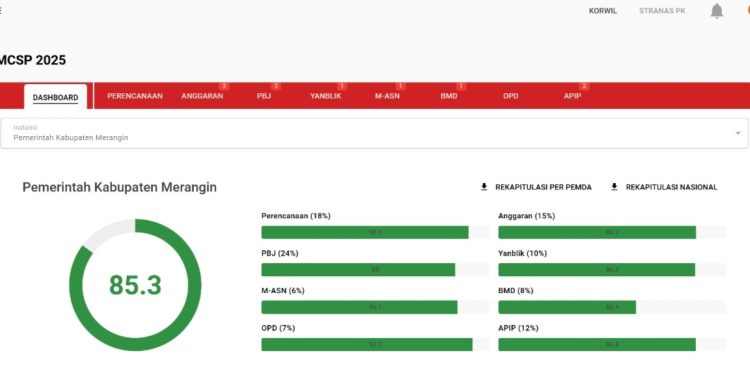Image resolution: width=750 pixels, height=375 pixels.
Task: Go to the Yanblik tab
Action: (325, 96)
